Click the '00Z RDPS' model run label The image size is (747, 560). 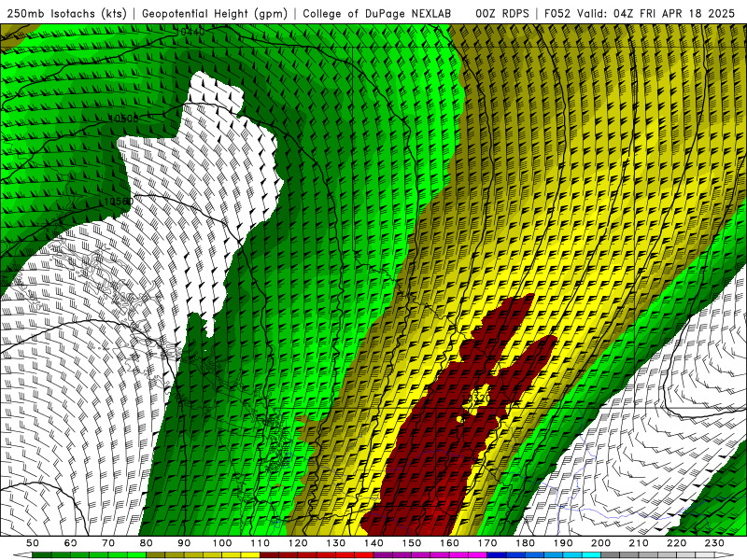pos(502,13)
